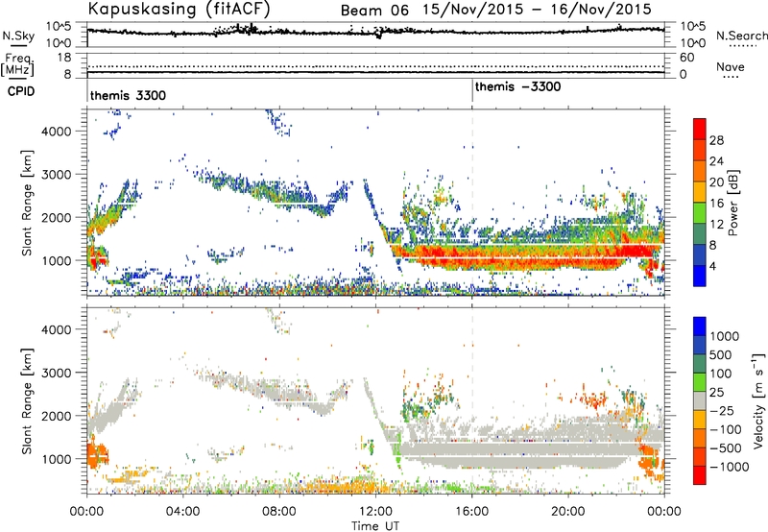Click the "60" Nave axis tick
Screen dimensions: 768x532
point(686,58)
